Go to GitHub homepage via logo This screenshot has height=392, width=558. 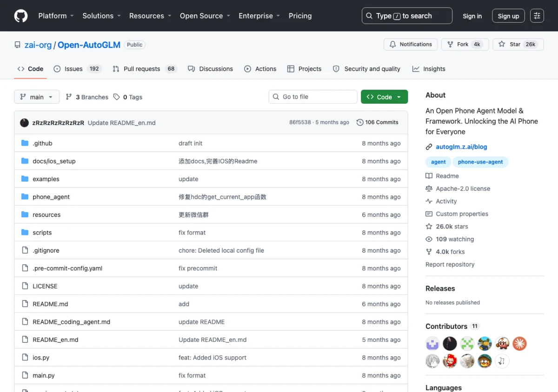21,16
